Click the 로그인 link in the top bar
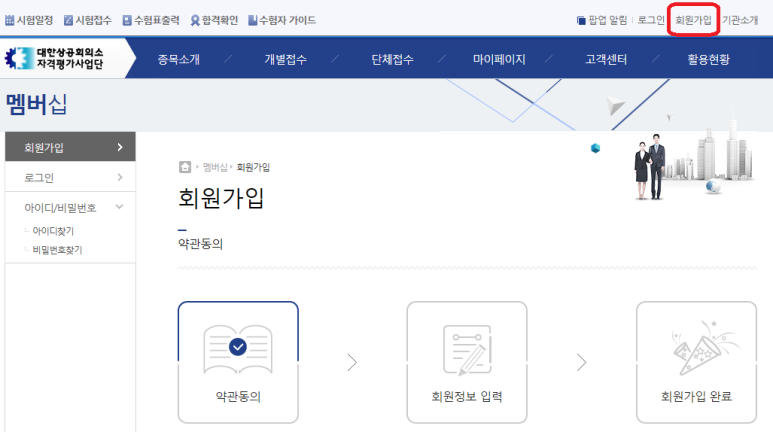The height and width of the screenshot is (432, 773). (651, 20)
